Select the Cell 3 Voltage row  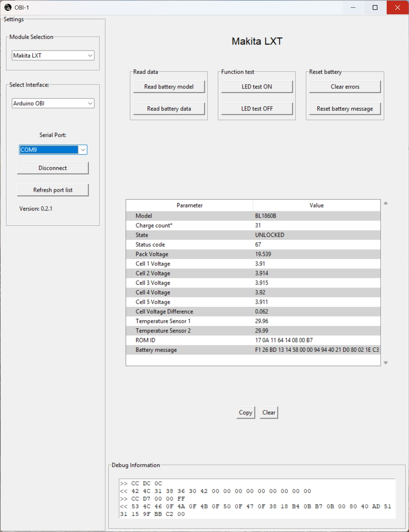coord(253,283)
